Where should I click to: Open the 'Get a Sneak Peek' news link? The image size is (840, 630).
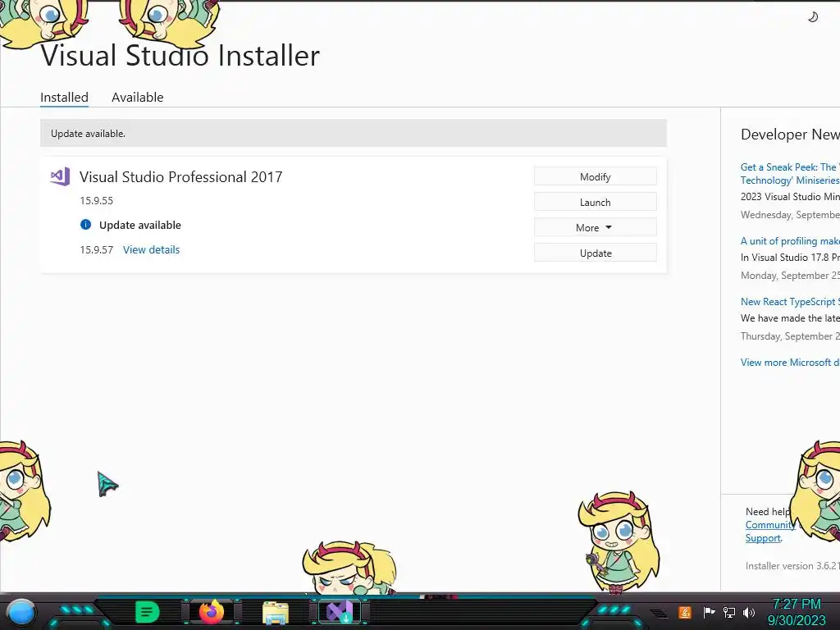(x=790, y=174)
